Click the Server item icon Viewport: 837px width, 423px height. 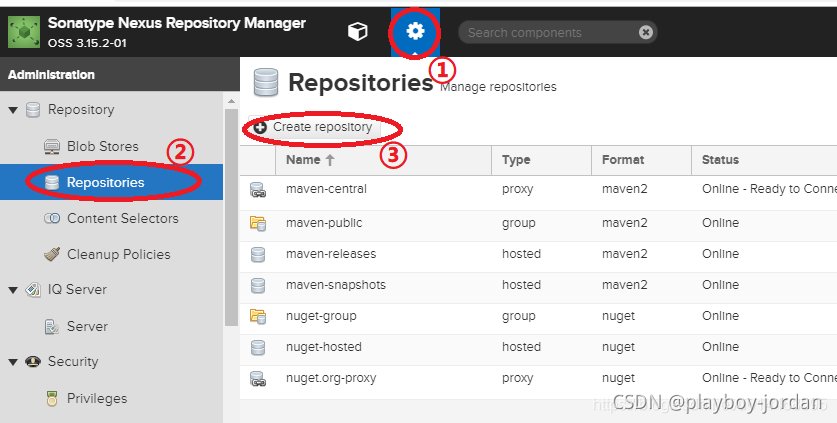point(52,326)
